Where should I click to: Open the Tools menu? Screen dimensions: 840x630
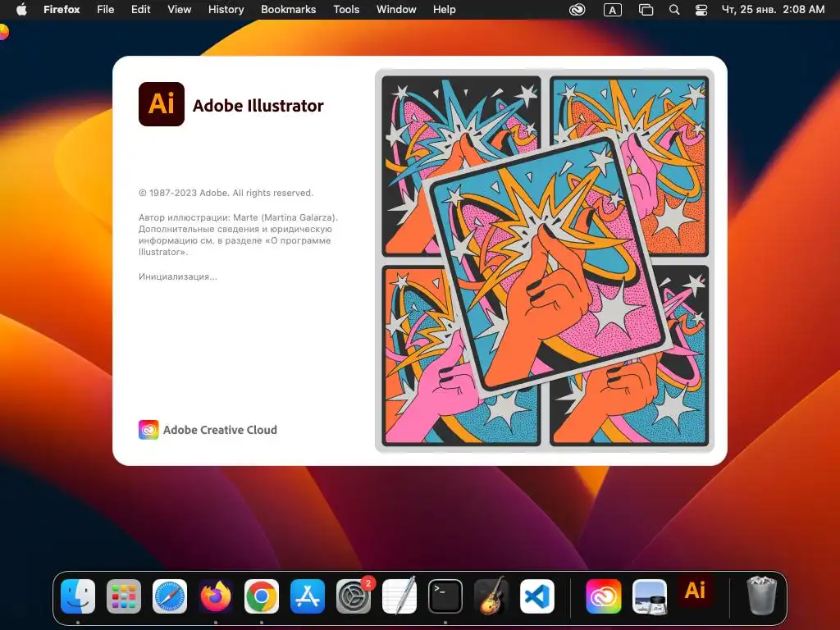click(x=346, y=10)
